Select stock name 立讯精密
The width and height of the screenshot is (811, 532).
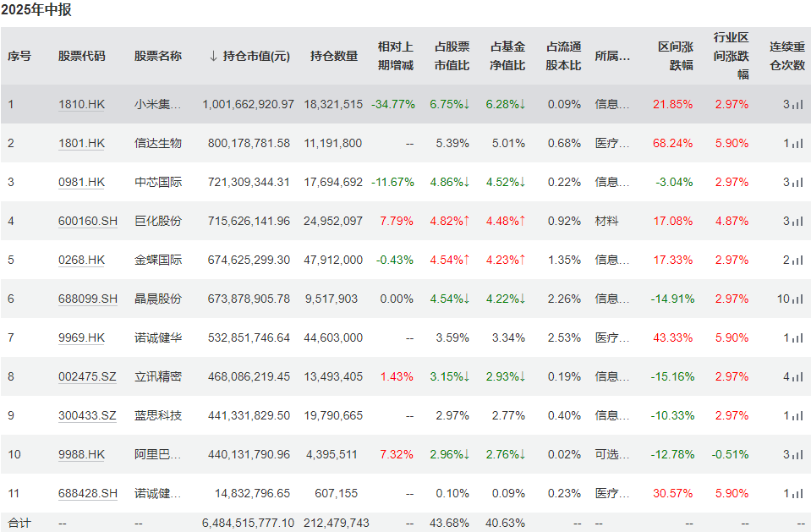coord(158,376)
